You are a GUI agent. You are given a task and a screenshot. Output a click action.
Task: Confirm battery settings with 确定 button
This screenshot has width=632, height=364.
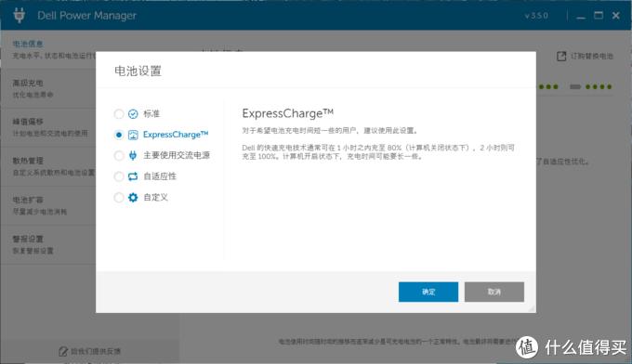pyautogui.click(x=428, y=292)
